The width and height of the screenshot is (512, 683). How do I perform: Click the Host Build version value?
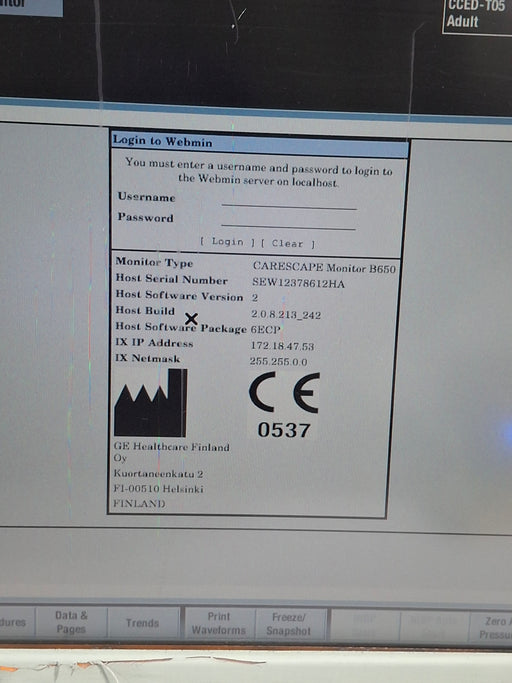pyautogui.click(x=286, y=314)
